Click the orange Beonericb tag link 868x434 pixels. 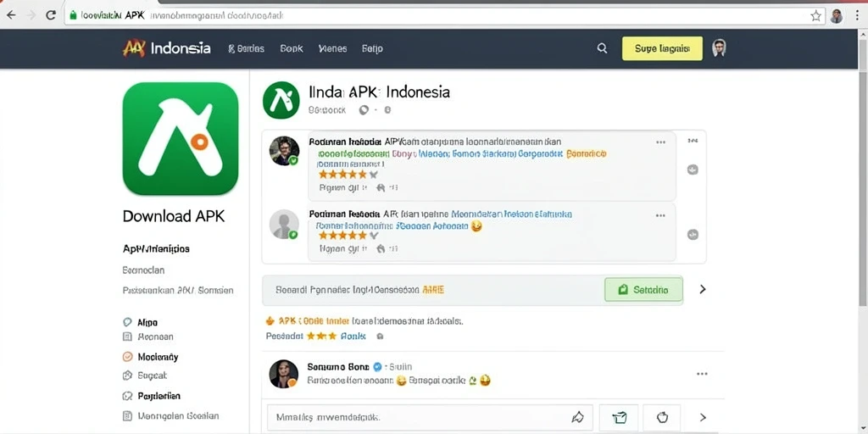(x=587, y=154)
